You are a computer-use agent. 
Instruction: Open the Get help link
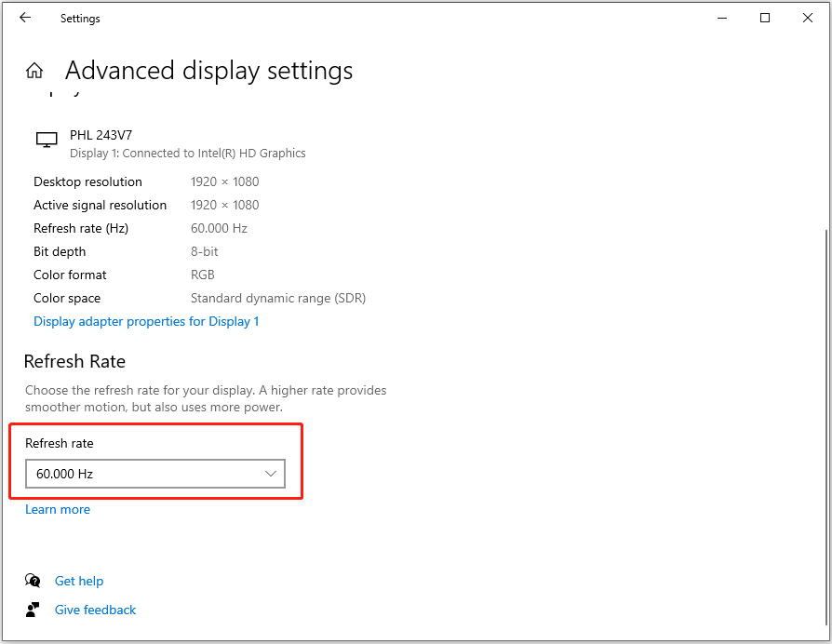[79, 581]
